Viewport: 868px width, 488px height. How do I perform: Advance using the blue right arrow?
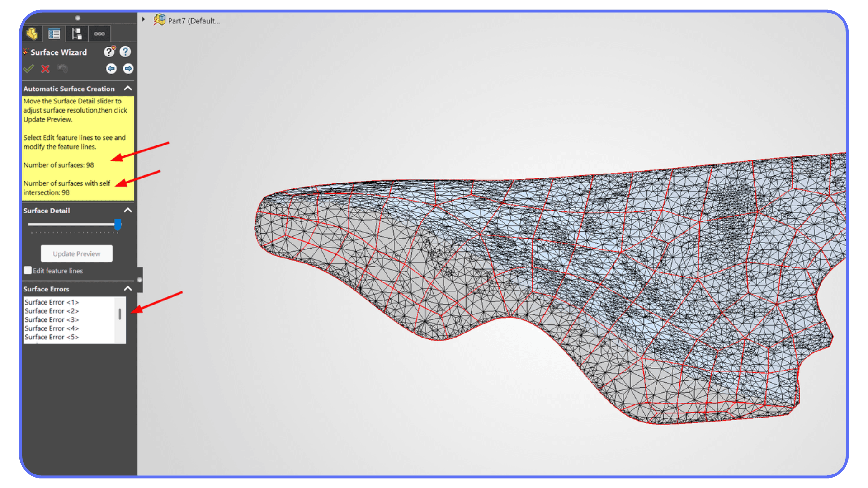pos(128,68)
